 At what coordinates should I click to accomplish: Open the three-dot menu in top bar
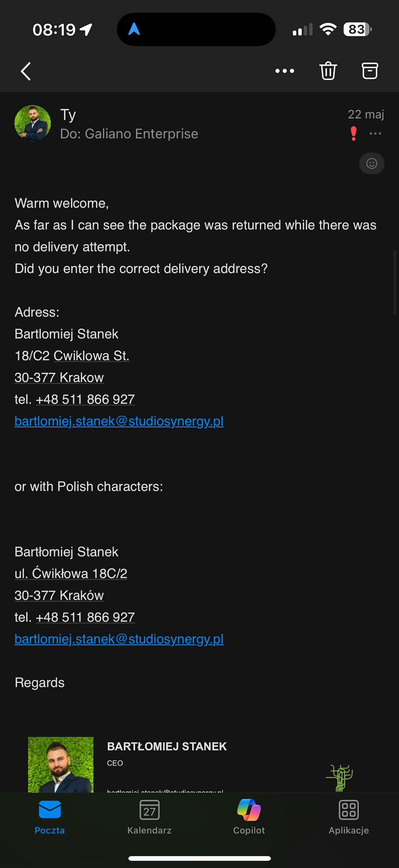[x=285, y=71]
